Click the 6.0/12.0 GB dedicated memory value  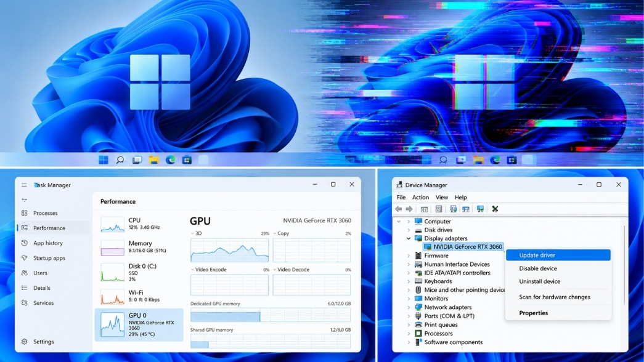pyautogui.click(x=339, y=304)
